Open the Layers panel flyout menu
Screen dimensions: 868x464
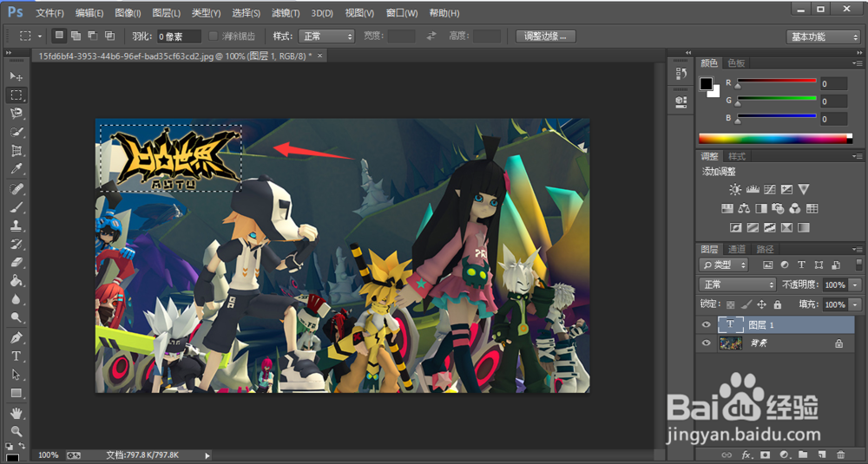[x=857, y=250]
